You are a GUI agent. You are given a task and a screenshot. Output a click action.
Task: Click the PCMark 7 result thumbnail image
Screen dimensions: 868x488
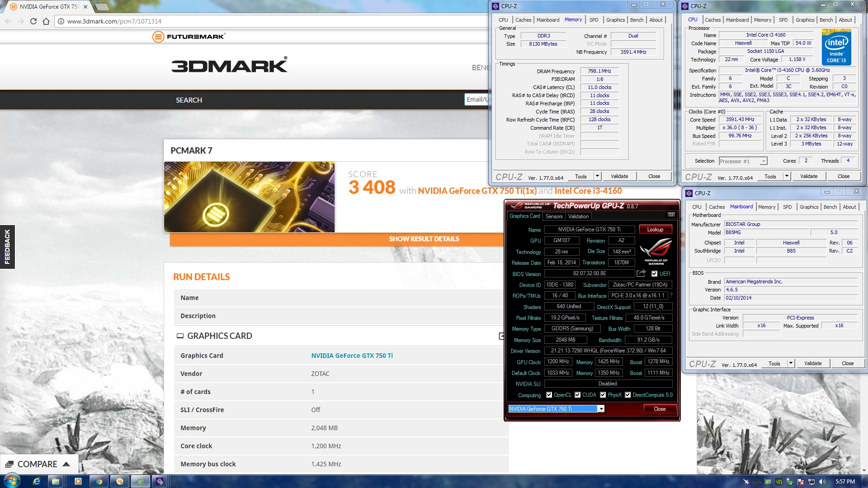[x=249, y=197]
